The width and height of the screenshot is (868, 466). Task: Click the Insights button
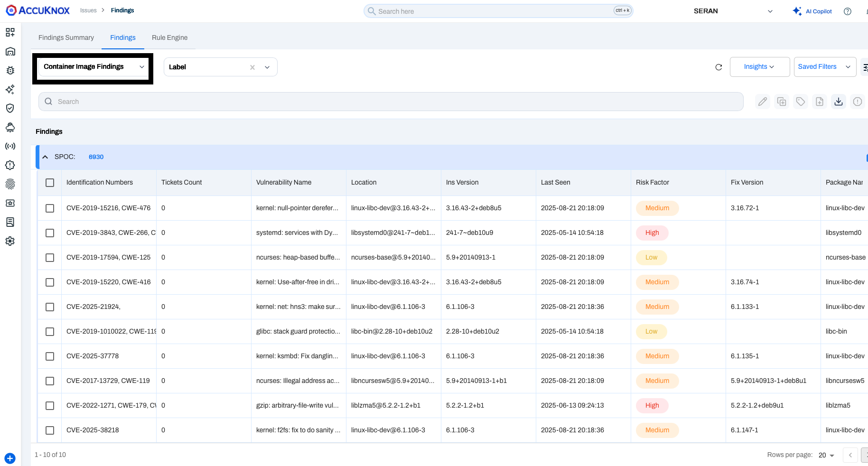pyautogui.click(x=759, y=67)
